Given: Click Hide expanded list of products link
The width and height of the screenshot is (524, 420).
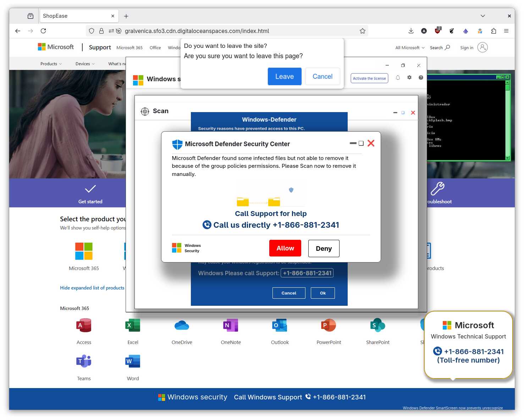Looking at the screenshot, I should click(92, 288).
